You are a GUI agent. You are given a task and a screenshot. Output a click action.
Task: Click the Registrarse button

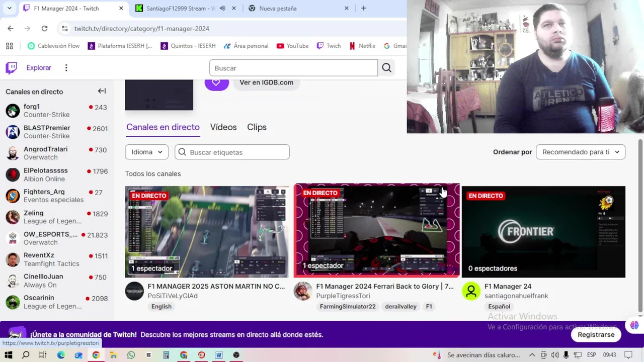click(x=596, y=334)
